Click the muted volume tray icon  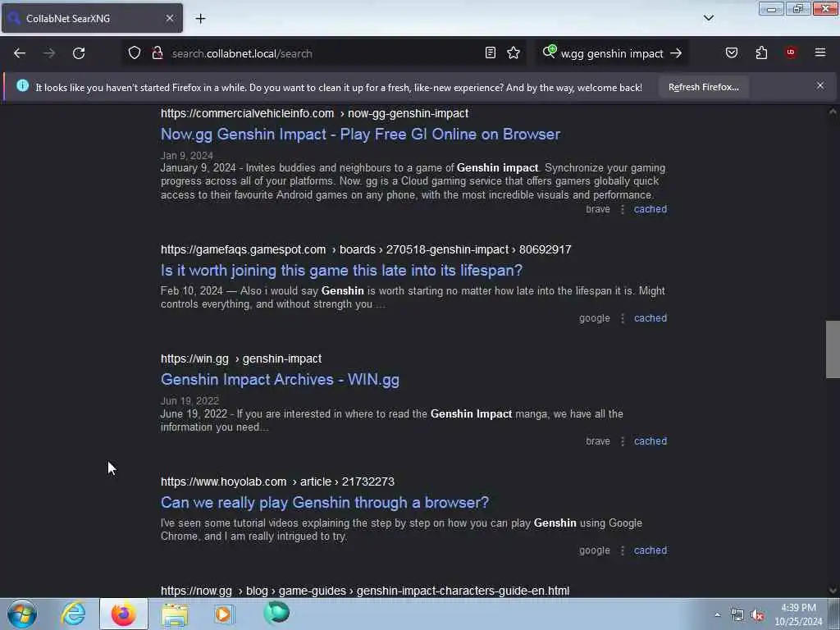click(757, 615)
